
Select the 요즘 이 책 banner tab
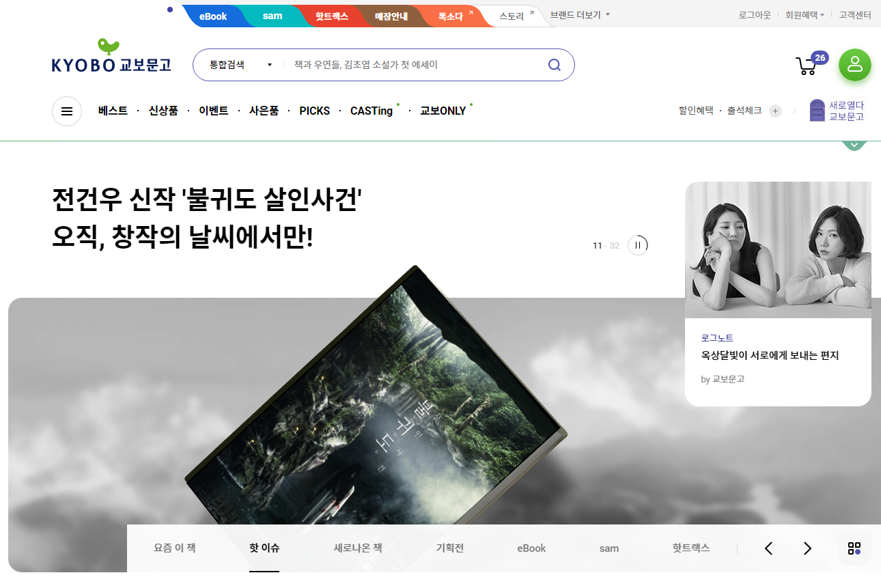175,548
